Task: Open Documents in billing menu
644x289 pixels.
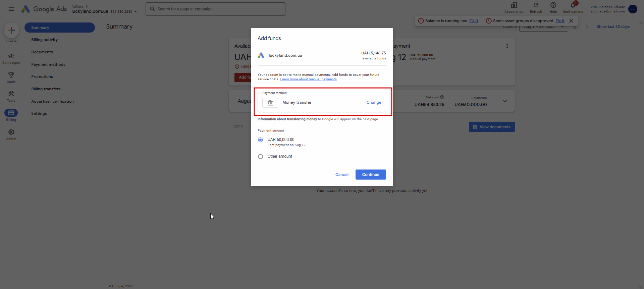Action: coord(42,52)
